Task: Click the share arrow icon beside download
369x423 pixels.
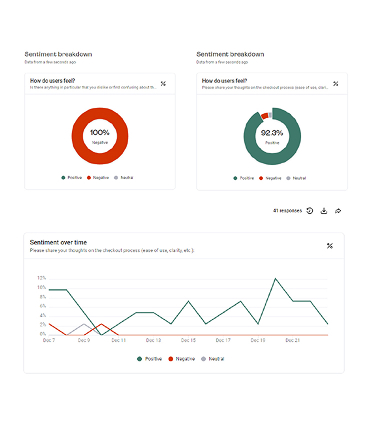Action: [338, 211]
